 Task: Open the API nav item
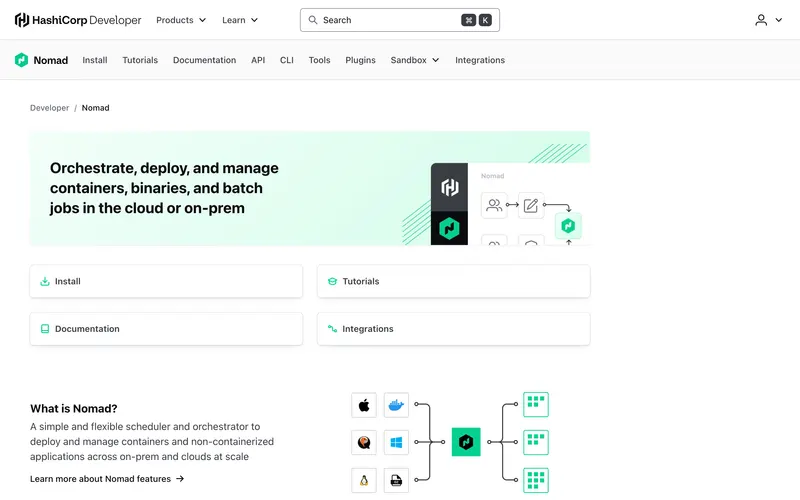click(x=258, y=60)
